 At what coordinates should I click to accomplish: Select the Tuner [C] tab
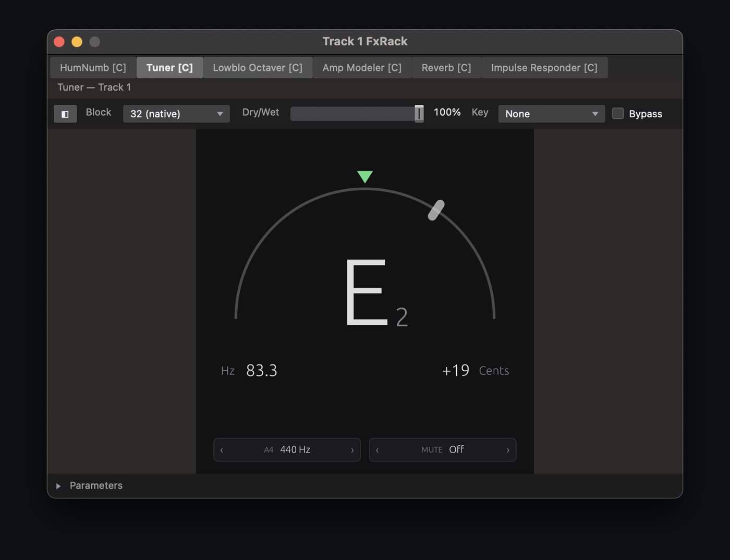[x=169, y=68]
